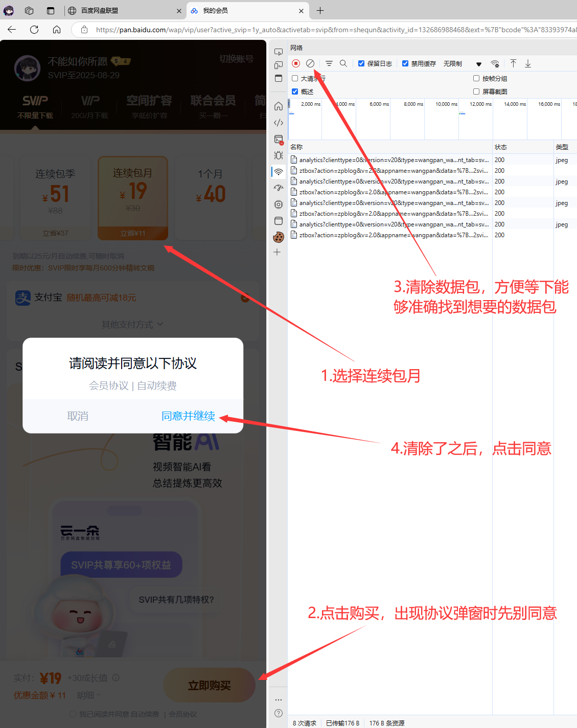Viewport: 577px width, 728px height.
Task: Open the workspaces icon in the title bar
Action: tap(29, 10)
